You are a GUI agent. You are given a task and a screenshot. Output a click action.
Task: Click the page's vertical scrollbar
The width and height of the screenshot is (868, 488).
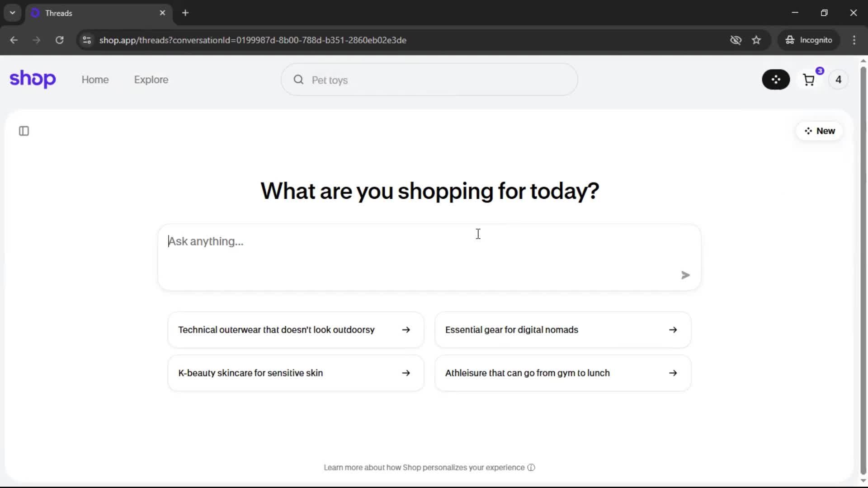click(863, 271)
